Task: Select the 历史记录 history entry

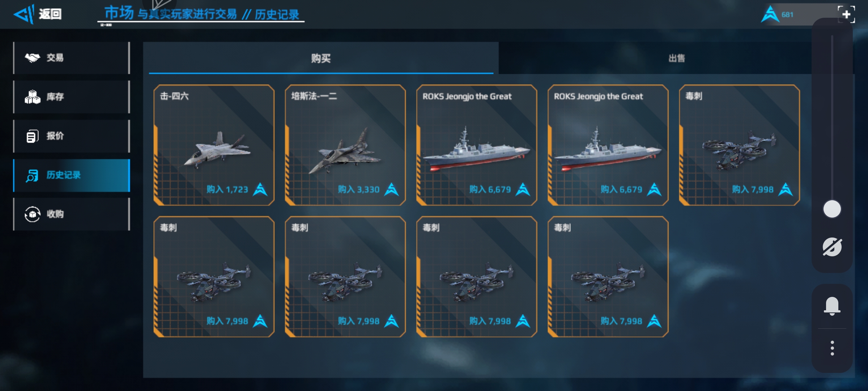Action: (x=72, y=175)
